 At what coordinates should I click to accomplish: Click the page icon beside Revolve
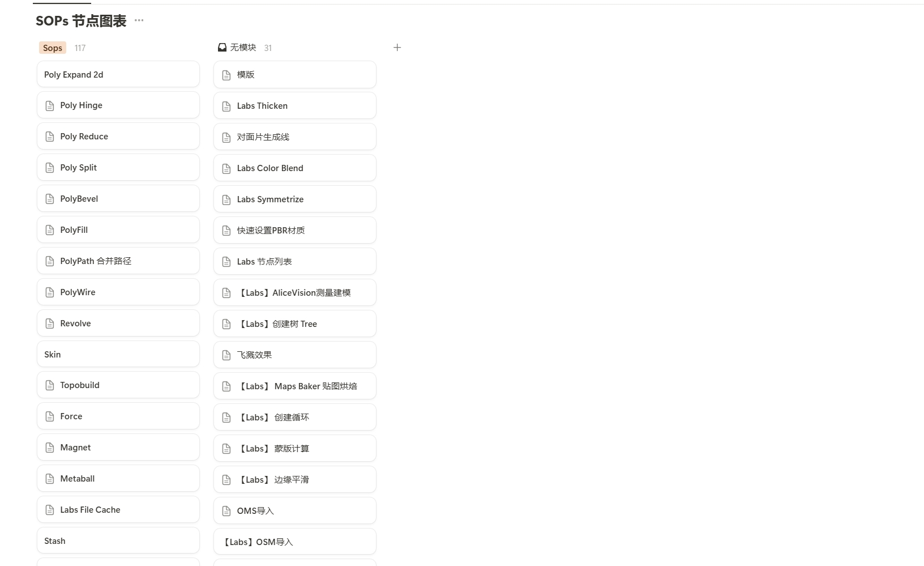click(50, 324)
